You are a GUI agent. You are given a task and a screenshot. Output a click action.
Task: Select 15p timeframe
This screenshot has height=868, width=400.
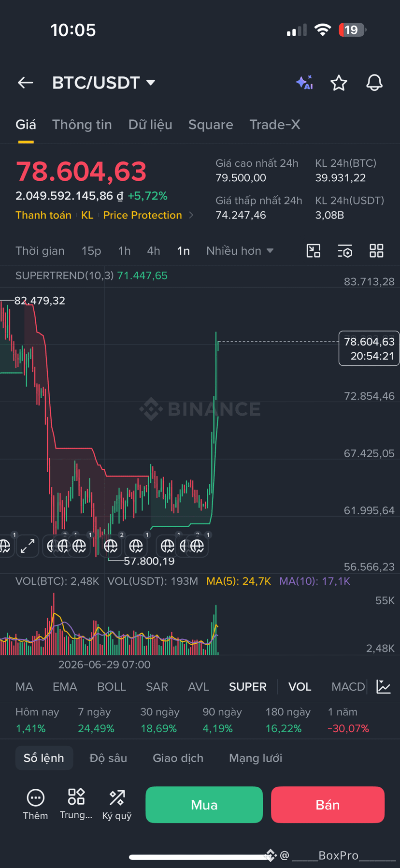91,251
